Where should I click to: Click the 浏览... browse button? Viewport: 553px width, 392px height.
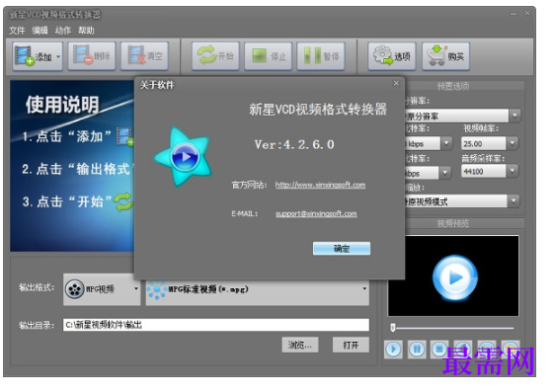[300, 345]
